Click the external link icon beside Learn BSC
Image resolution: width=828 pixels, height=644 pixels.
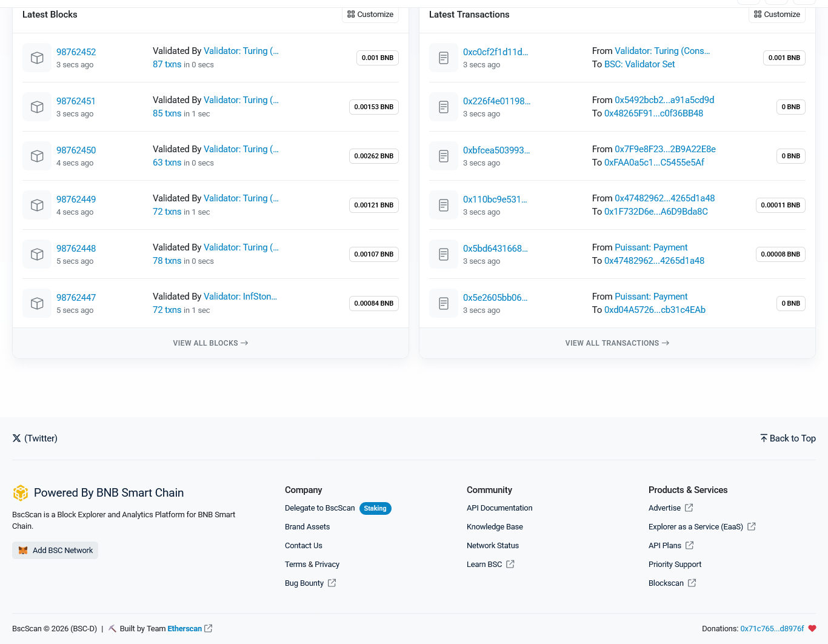click(510, 565)
